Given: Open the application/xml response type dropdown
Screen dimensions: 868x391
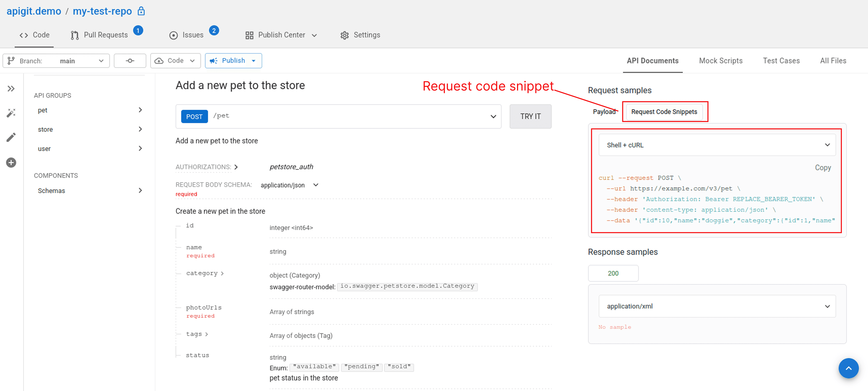Looking at the screenshot, I should [x=717, y=306].
